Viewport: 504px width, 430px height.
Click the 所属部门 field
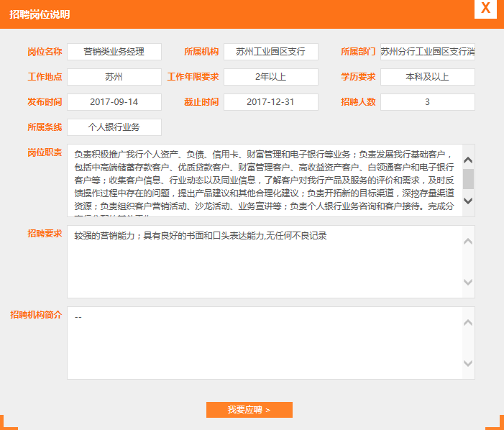427,52
